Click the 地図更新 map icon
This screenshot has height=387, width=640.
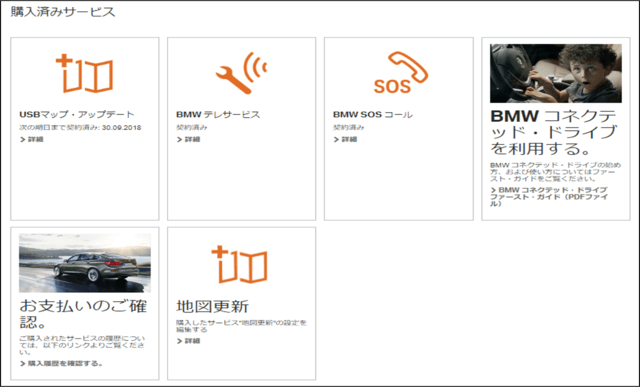pos(240,265)
